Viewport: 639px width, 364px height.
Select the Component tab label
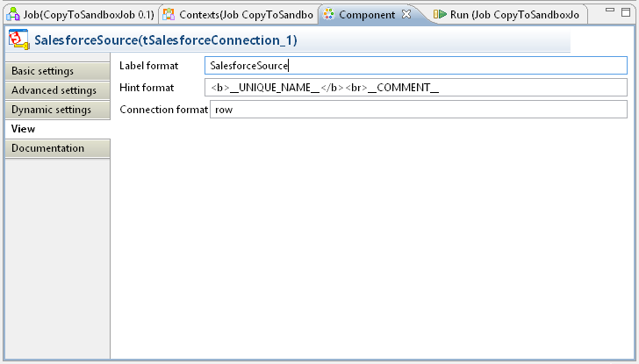367,15
